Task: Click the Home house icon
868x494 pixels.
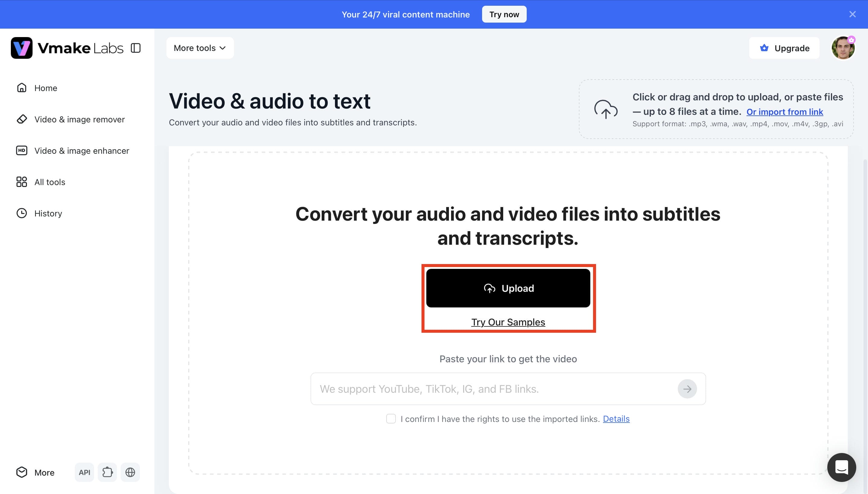Action: pyautogui.click(x=22, y=88)
